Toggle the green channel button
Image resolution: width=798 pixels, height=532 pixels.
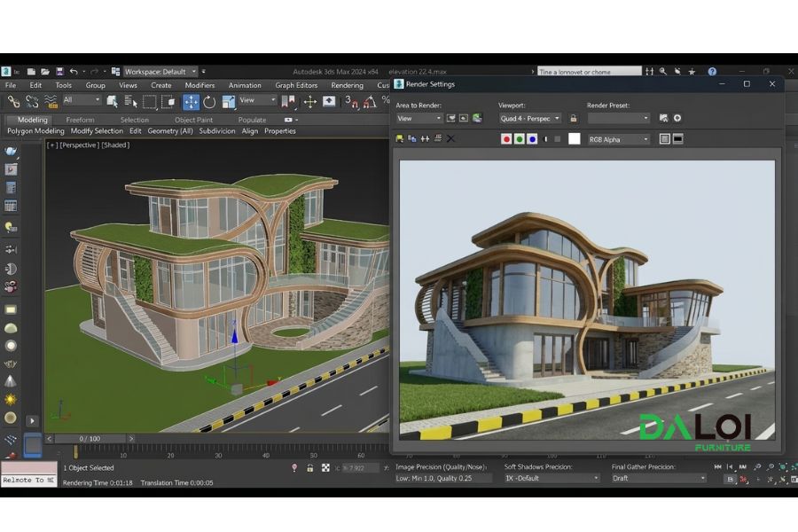(x=519, y=138)
